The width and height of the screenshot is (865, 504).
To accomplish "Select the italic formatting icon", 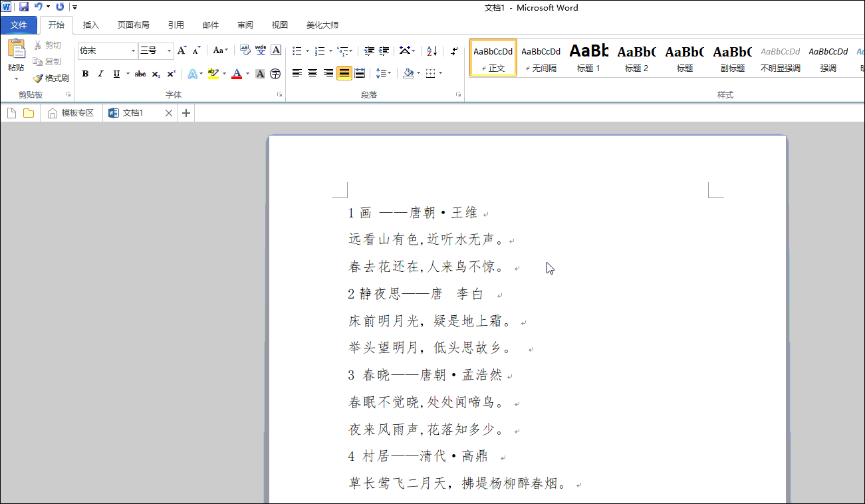I will (100, 73).
